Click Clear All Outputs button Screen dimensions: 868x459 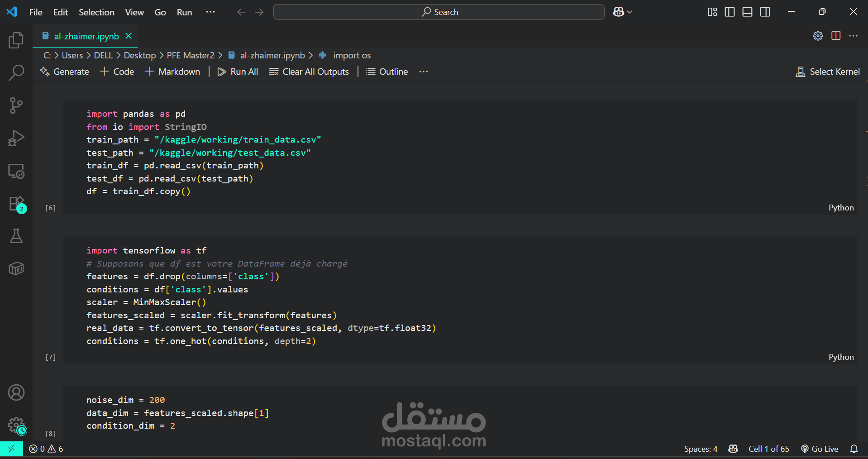(309, 72)
